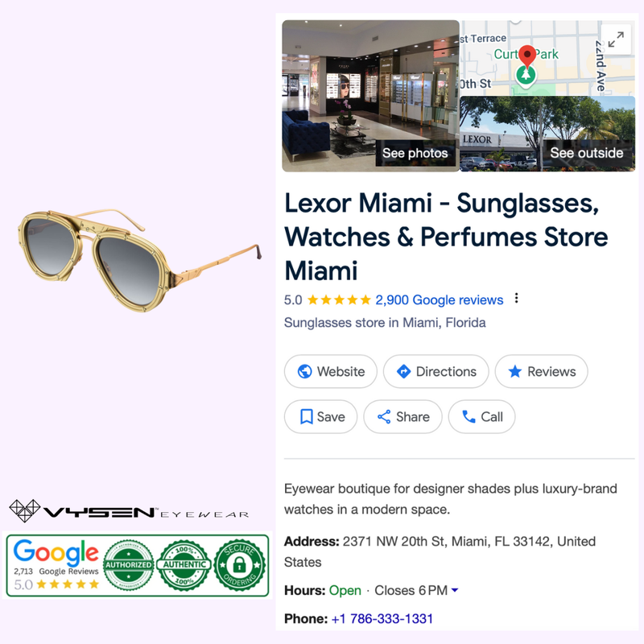644x644 pixels.
Task: Click the green Curtis Park tree marker
Action: coord(526,76)
